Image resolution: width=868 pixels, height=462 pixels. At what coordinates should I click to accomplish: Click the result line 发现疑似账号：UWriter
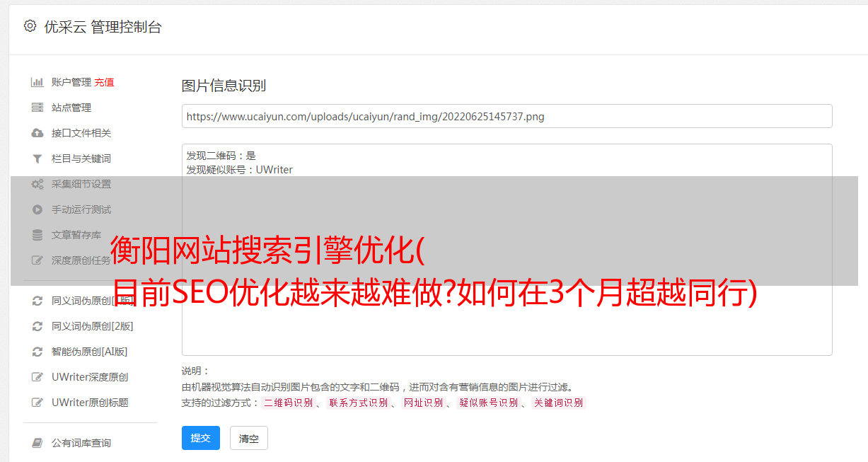240,170
